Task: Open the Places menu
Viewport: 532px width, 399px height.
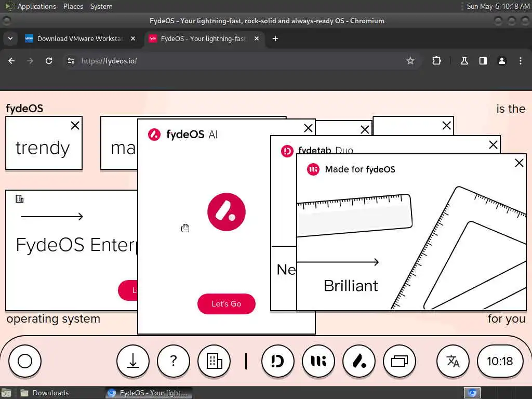Action: [73, 6]
